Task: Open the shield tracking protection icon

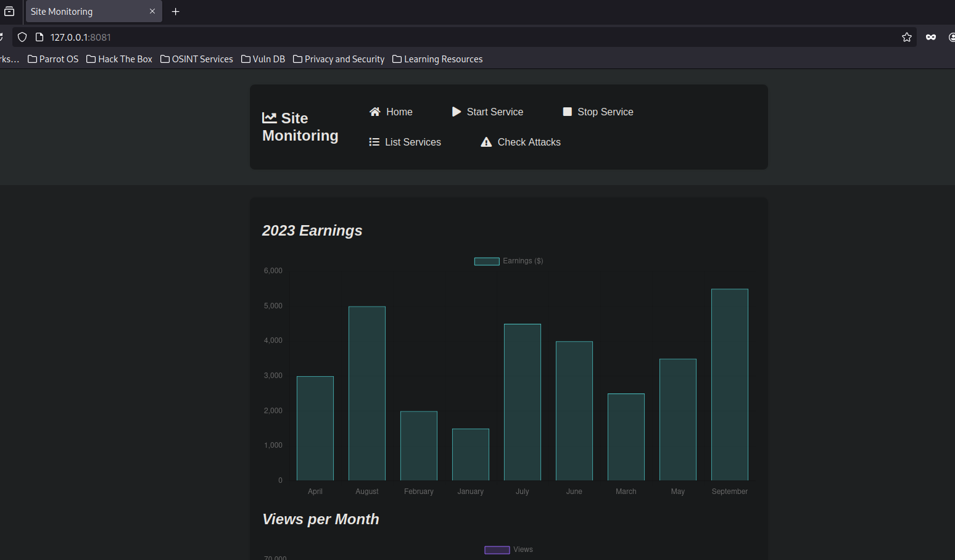Action: click(22, 37)
